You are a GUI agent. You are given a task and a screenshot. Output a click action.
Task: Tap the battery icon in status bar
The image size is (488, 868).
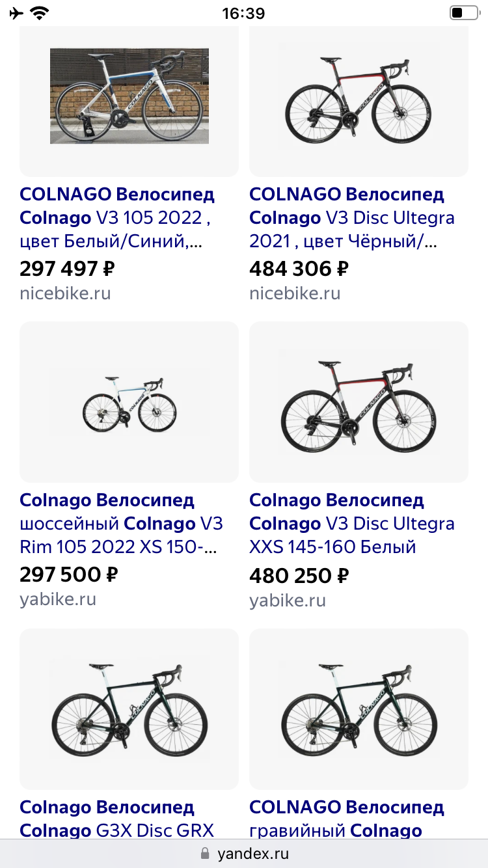pos(463,13)
